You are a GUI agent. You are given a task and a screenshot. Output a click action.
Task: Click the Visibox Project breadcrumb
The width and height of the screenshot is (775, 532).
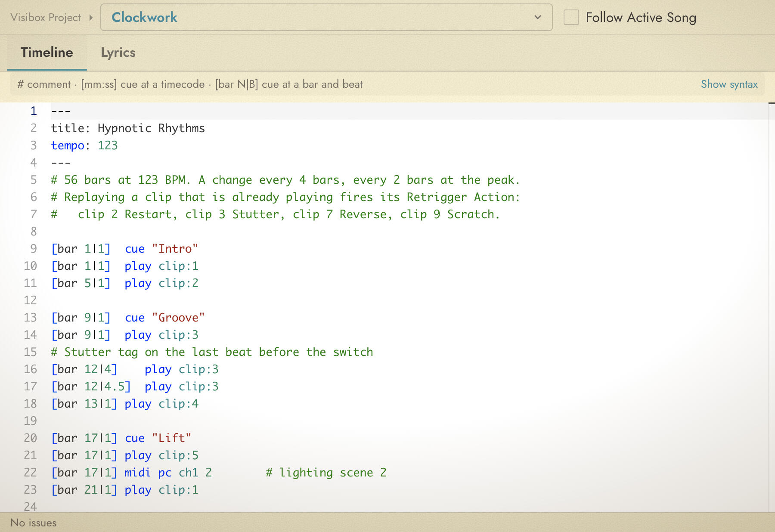[46, 18]
